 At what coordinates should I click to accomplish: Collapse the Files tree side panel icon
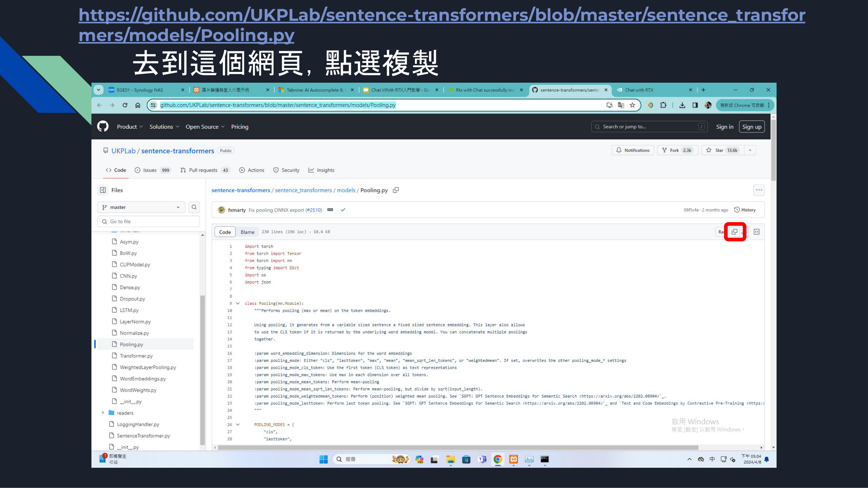click(x=103, y=190)
